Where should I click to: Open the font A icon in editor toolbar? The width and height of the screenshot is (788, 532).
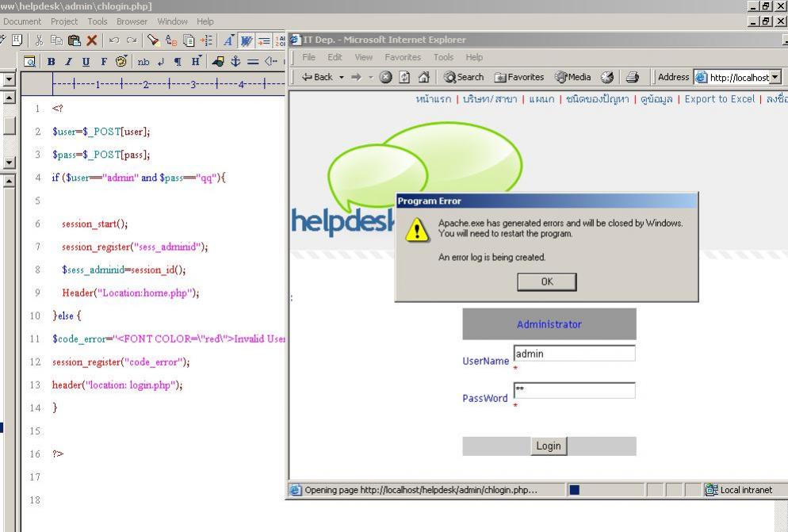(x=228, y=40)
